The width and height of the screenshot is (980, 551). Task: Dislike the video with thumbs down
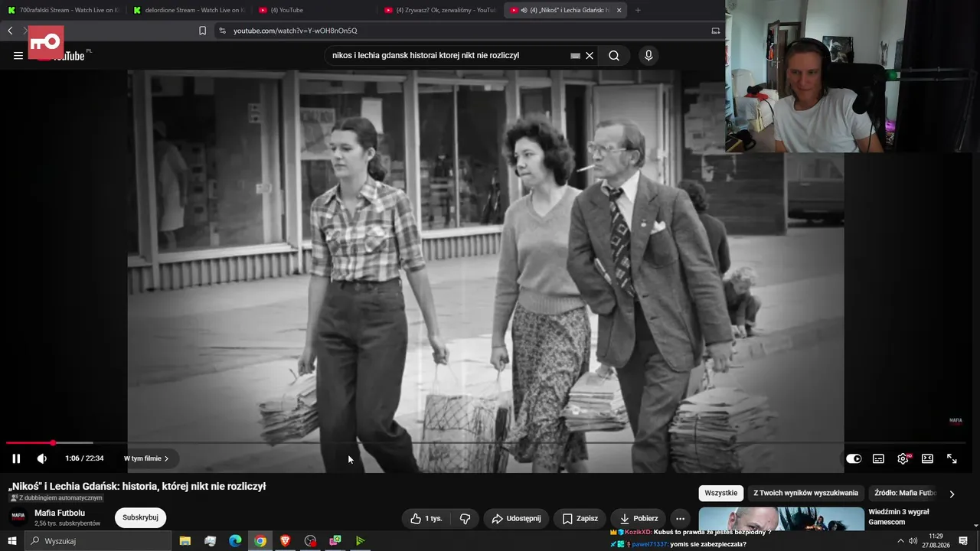[465, 518]
